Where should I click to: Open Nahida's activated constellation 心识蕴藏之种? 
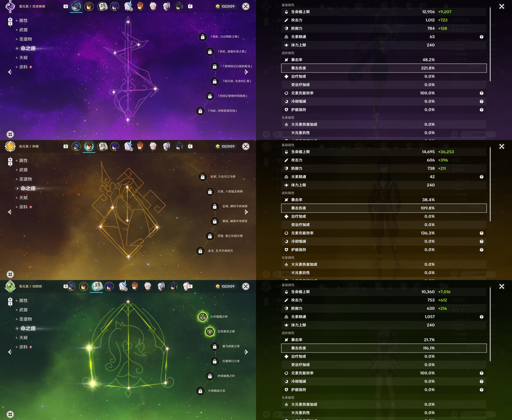click(203, 317)
